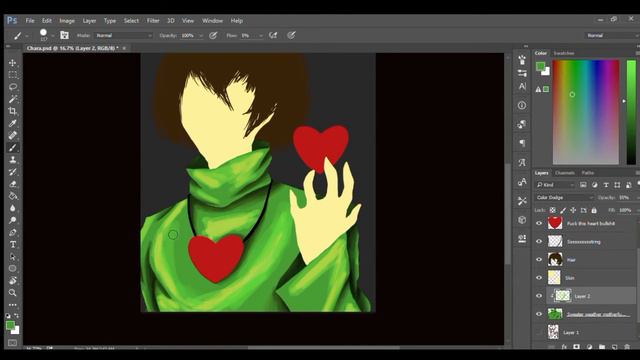Open the 3D panel cube icon

tap(522, 220)
